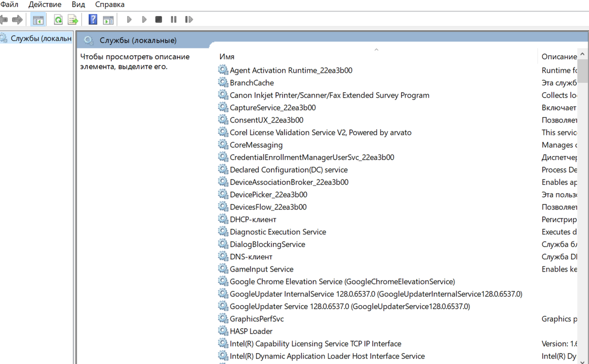The image size is (589, 364).
Task: Select the BranchCache service
Action: [x=252, y=82]
